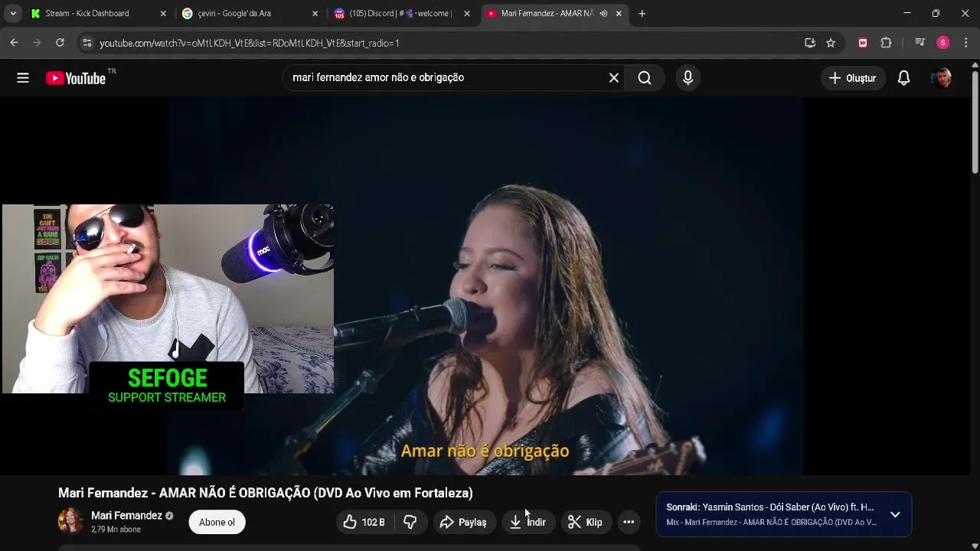Click the Abone ol subscribe button
The image size is (980, 551).
tap(217, 522)
